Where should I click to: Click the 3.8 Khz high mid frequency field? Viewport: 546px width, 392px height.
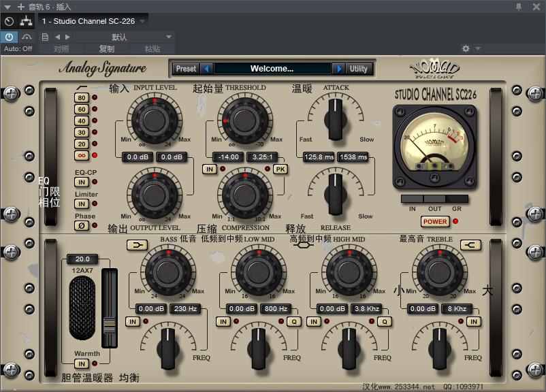pyautogui.click(x=367, y=309)
